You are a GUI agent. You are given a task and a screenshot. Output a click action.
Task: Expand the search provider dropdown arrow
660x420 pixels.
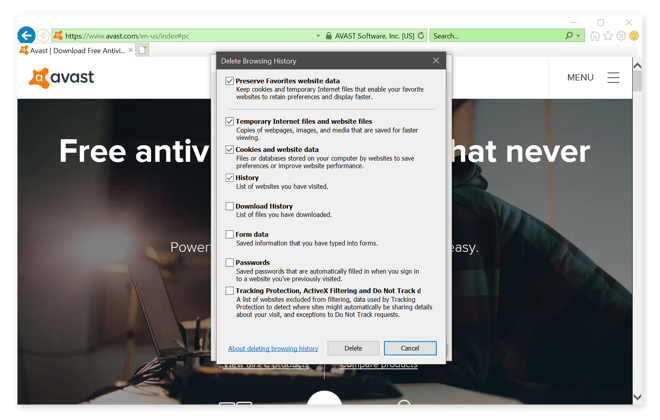(578, 36)
